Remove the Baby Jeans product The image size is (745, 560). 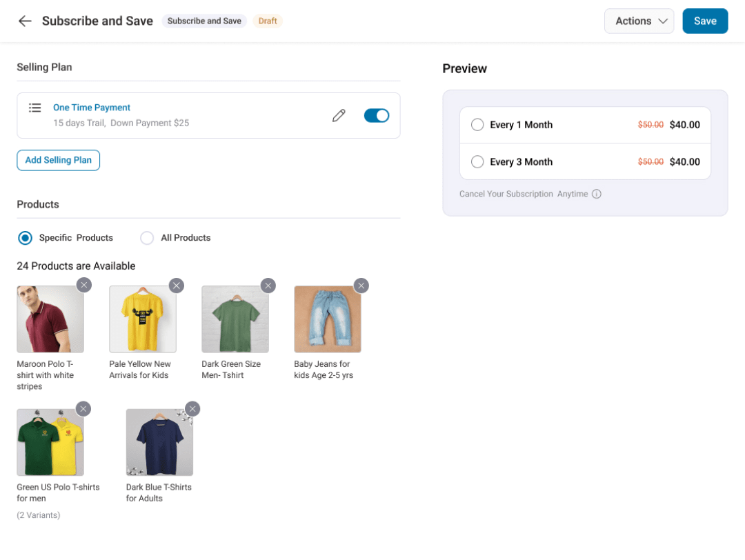tap(361, 285)
